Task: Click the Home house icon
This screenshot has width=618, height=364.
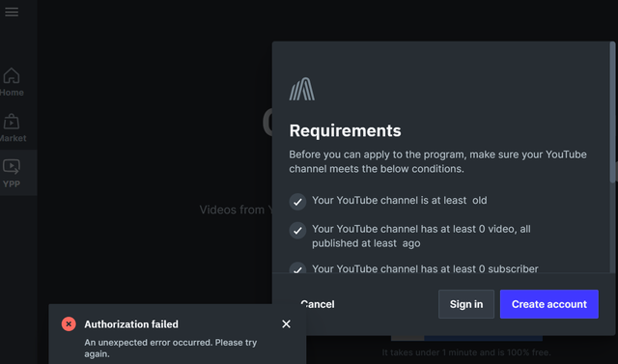Action: (x=12, y=75)
